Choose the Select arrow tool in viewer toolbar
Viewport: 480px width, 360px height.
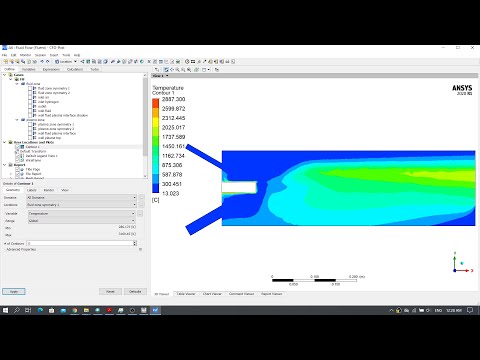(157, 70)
